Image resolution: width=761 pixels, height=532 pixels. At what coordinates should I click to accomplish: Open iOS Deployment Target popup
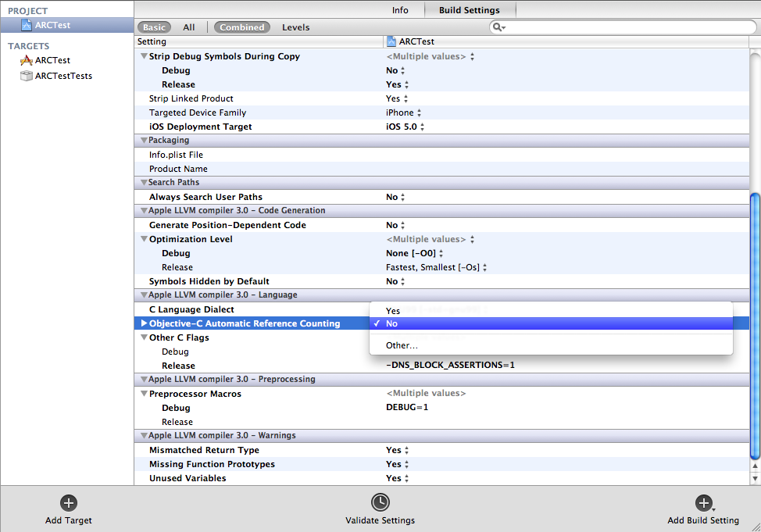point(405,127)
